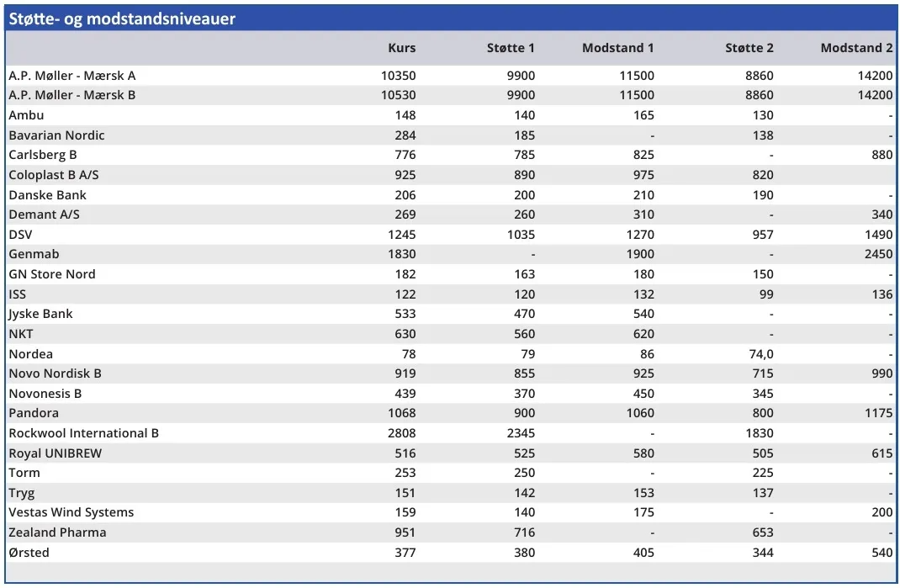Select the Modstand 2 column header
The height and width of the screenshot is (588, 900).
click(856, 48)
